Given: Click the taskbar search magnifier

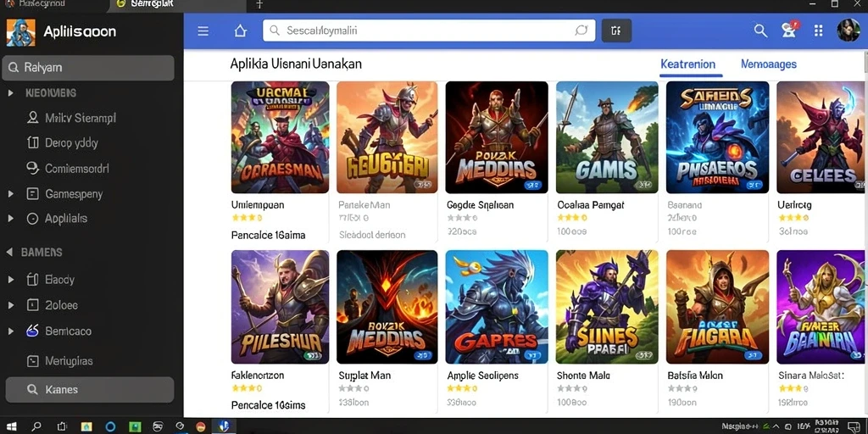Looking at the screenshot, I should (36, 427).
